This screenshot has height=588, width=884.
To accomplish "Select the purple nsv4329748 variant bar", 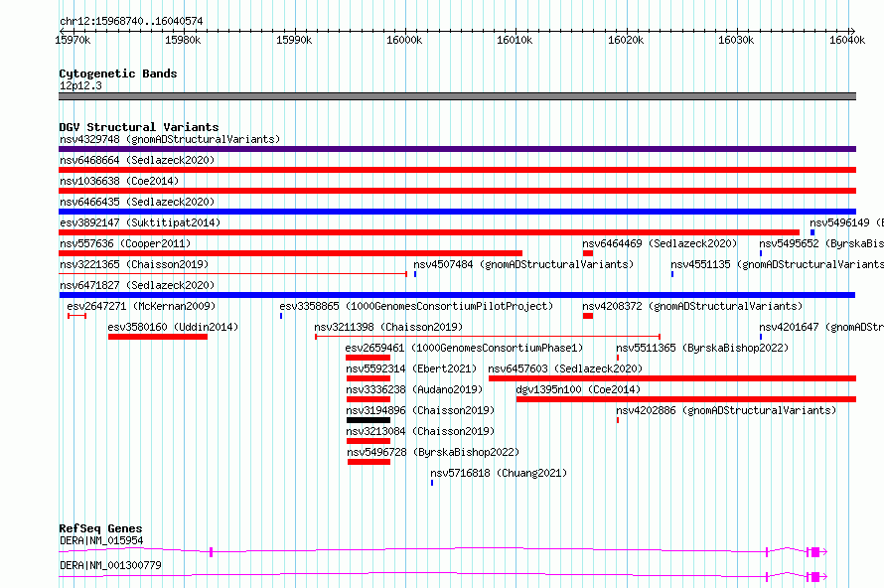I will pos(457,149).
